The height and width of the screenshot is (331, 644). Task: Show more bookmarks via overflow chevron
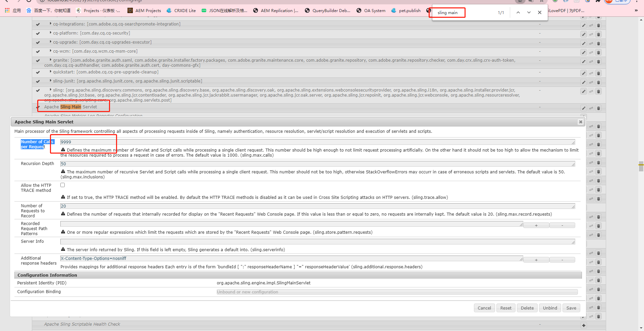[636, 11]
